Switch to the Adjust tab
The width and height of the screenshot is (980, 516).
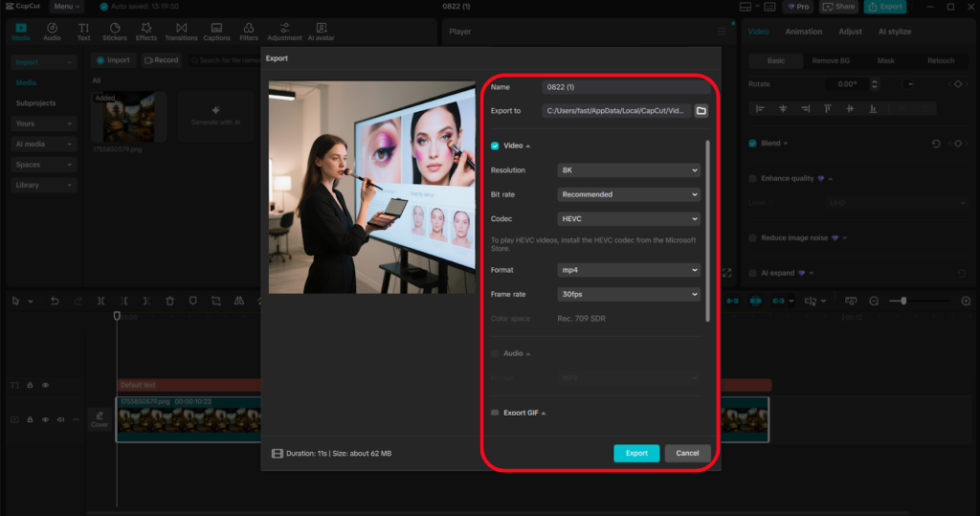coord(850,32)
